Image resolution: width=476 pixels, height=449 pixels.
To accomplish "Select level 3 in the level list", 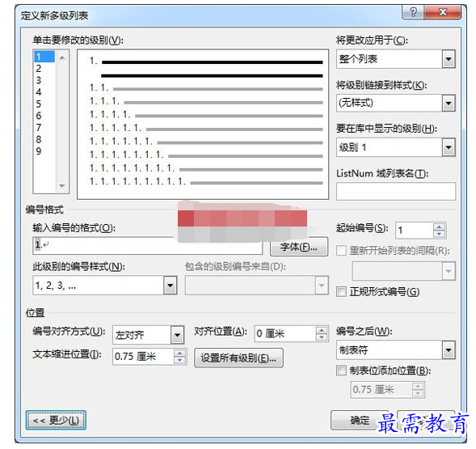I will point(44,81).
